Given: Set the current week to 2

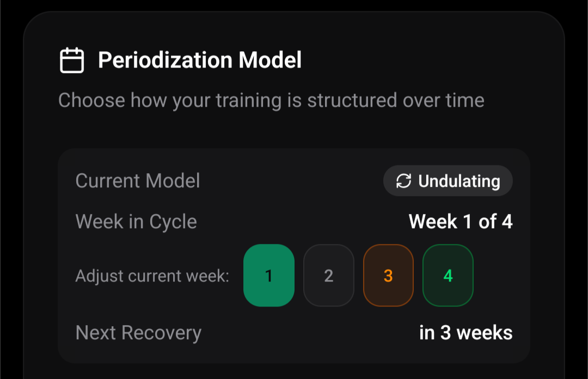Looking at the screenshot, I should point(328,276).
